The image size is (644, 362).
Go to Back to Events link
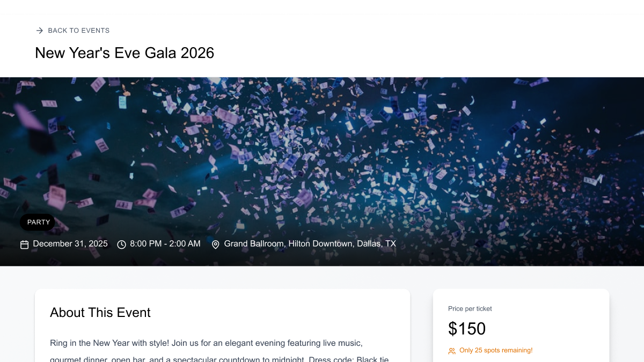(x=78, y=31)
